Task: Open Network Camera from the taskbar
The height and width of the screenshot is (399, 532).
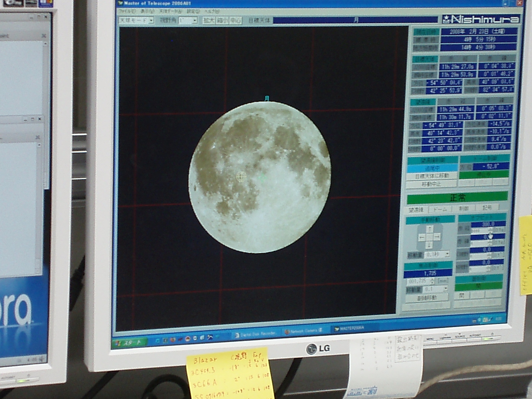Action: 303,331
